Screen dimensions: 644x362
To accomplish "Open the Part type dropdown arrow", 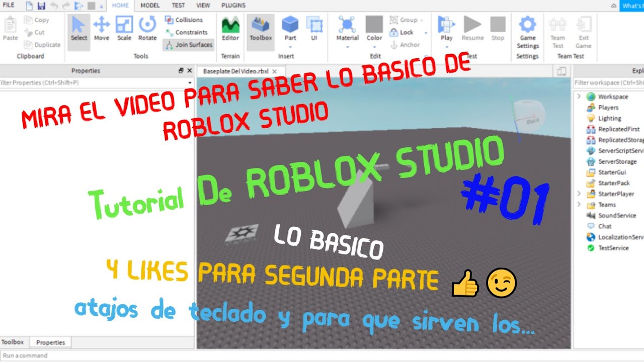I will click(x=290, y=47).
